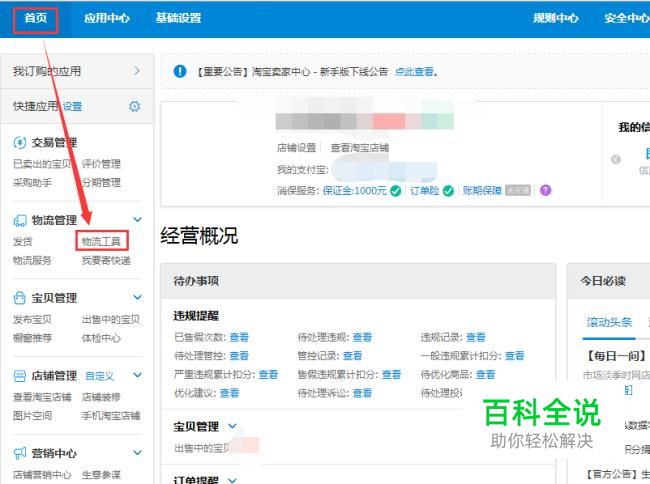Switch to 应用中心 tab
This screenshot has width=650, height=484.
pos(107,18)
